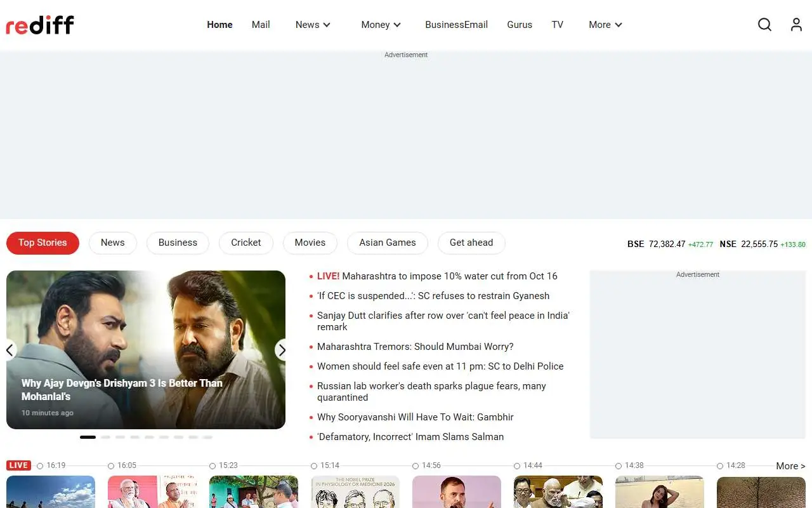Advance to next carousel slide arrow
This screenshot has width=812, height=508.
coord(282,350)
